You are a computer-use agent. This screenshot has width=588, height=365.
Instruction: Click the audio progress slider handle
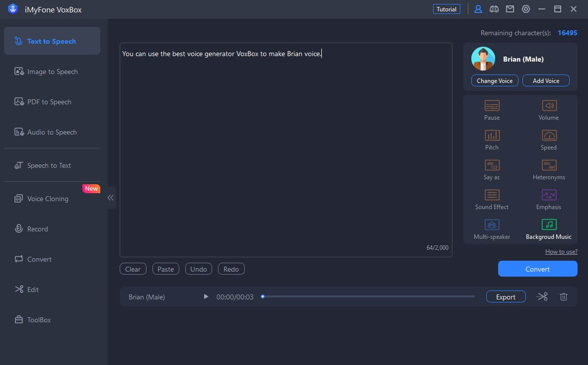pyautogui.click(x=263, y=297)
